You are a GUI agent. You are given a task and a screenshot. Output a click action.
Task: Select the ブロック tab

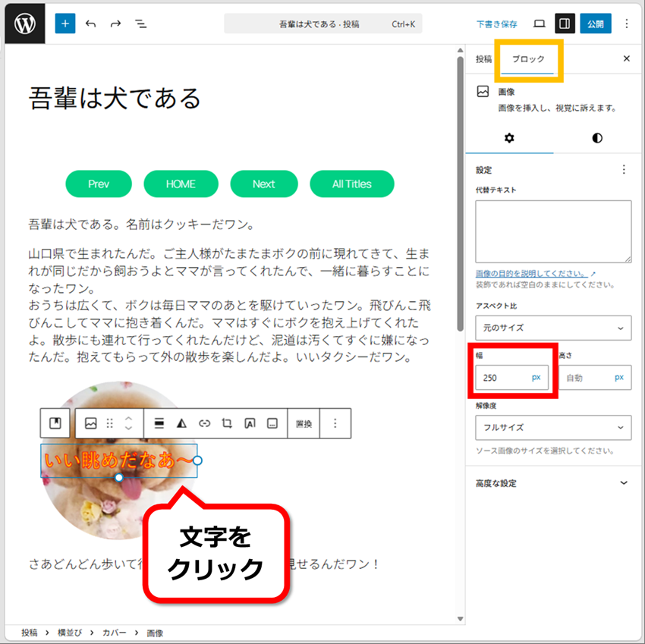click(528, 58)
